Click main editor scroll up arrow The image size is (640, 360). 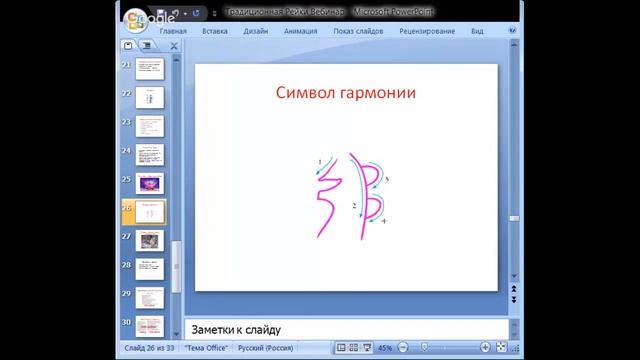514,44
